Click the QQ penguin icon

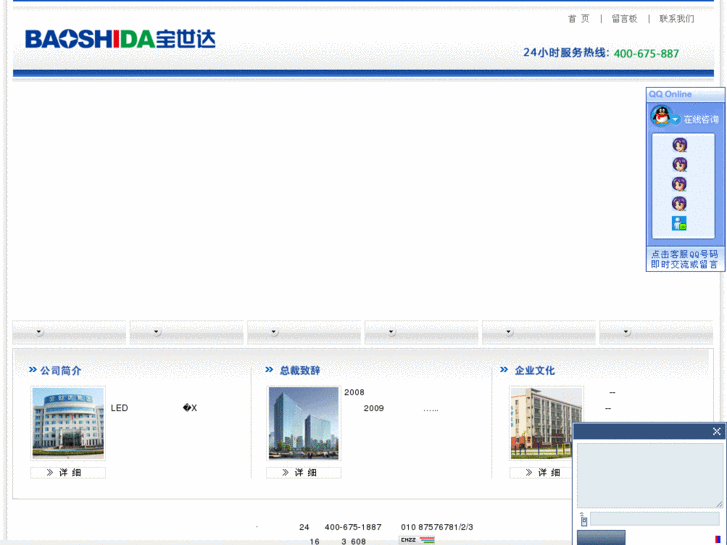click(661, 116)
